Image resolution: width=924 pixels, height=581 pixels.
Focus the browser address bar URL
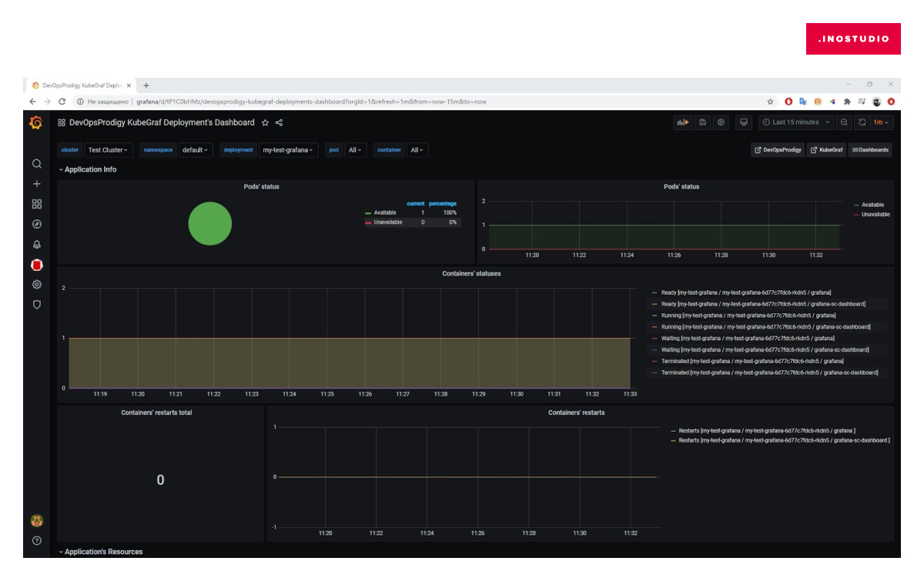[x=311, y=101]
